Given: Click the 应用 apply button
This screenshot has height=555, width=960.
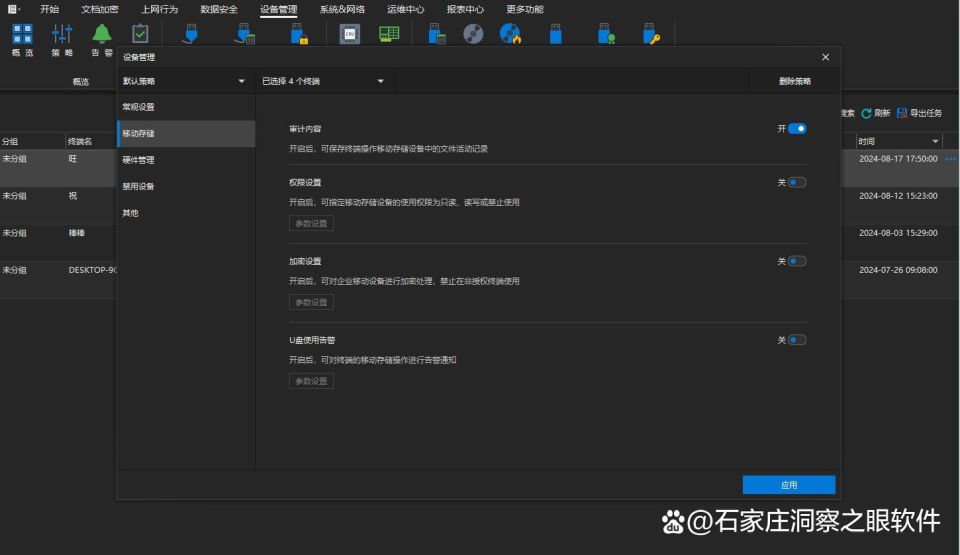Looking at the screenshot, I should (789, 485).
